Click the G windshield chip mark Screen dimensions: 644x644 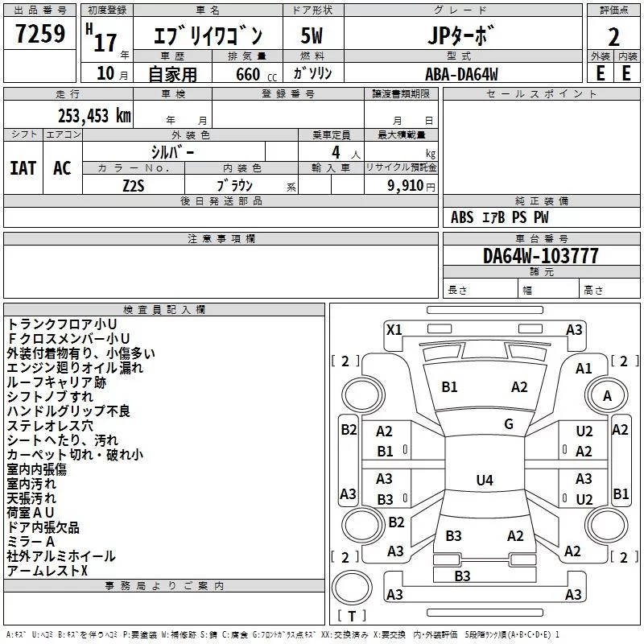pyautogui.click(x=509, y=423)
